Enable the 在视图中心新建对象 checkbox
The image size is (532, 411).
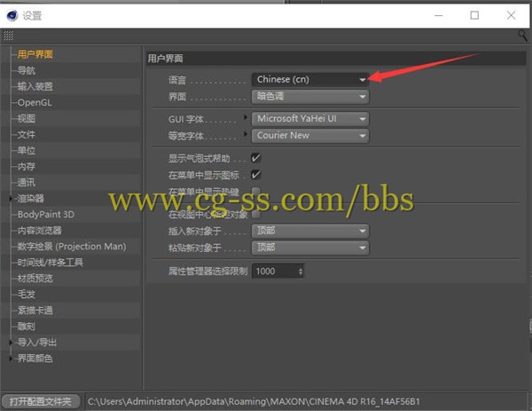(x=256, y=215)
